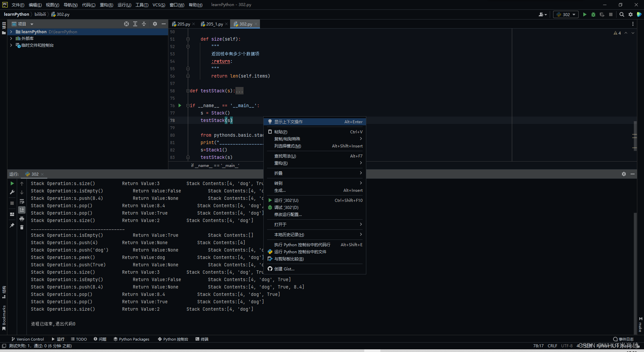Clear console output with the trash icon
The height and width of the screenshot is (352, 644).
tap(22, 227)
